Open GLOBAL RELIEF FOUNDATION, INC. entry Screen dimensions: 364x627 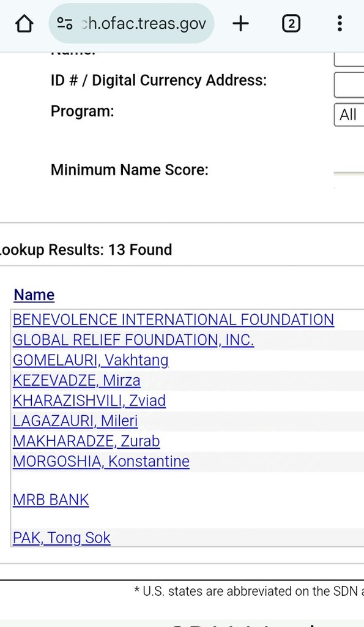[133, 340]
